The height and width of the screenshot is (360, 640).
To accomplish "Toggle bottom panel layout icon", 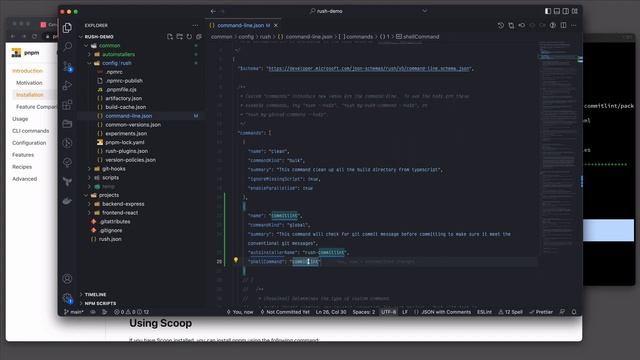I will 557,11.
